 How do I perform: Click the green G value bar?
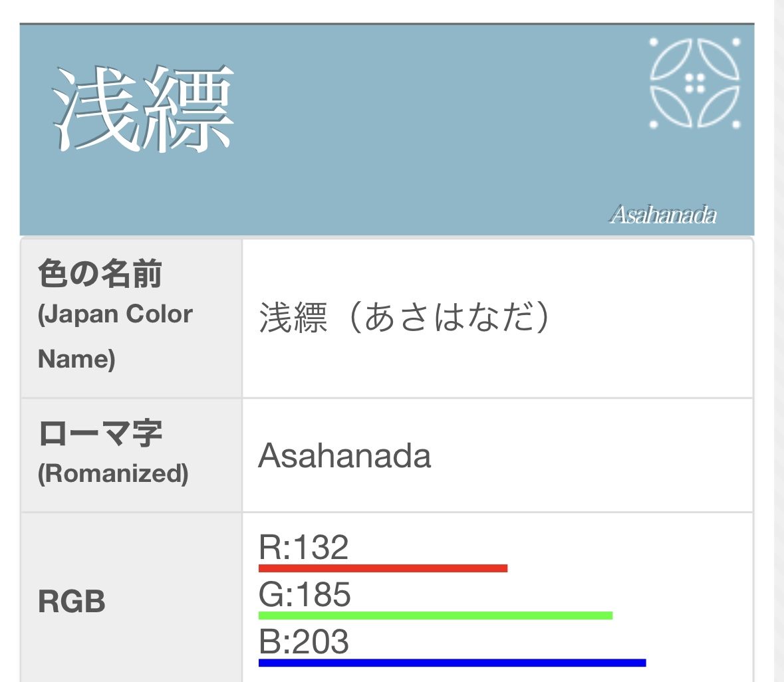coord(436,616)
